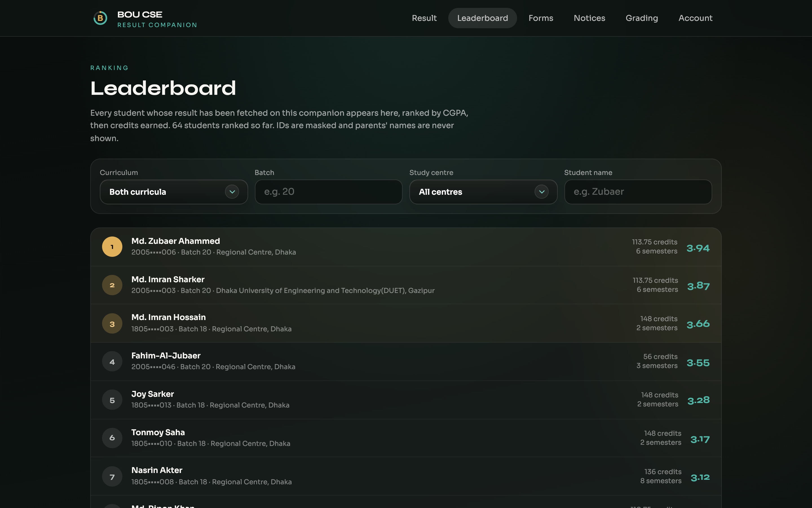Click masked ID 1805••••010 details line

(211, 443)
